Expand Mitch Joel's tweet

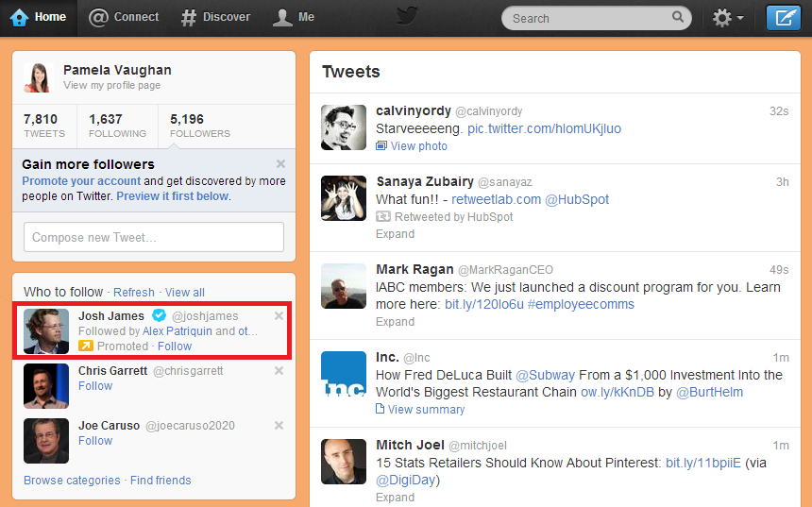tap(395, 498)
